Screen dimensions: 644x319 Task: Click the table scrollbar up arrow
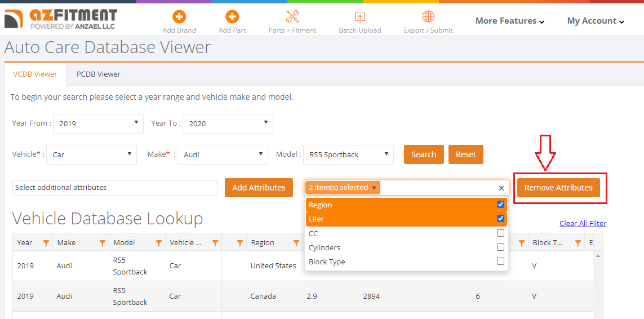(597, 256)
